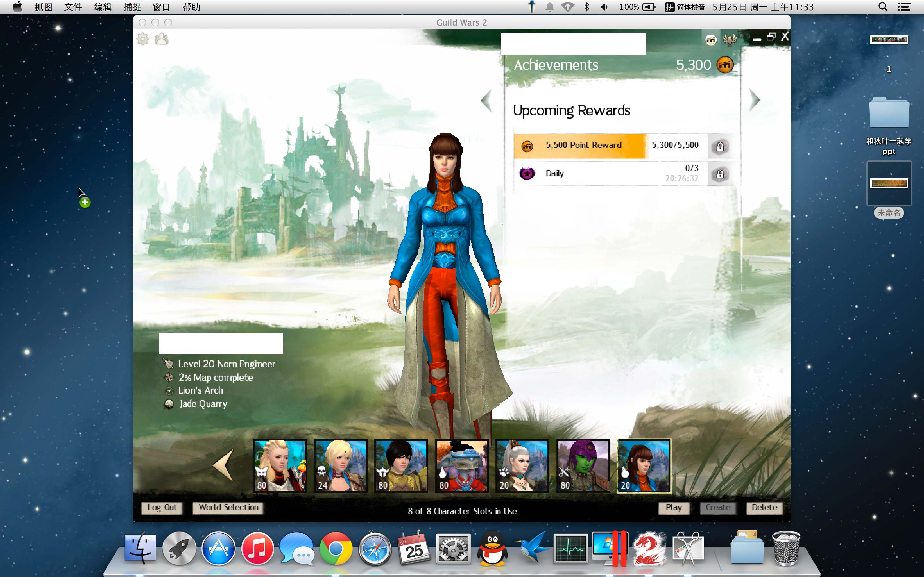Select the green-skinned level 80 character portrait
Image resolution: width=924 pixels, height=577 pixels.
tap(583, 465)
